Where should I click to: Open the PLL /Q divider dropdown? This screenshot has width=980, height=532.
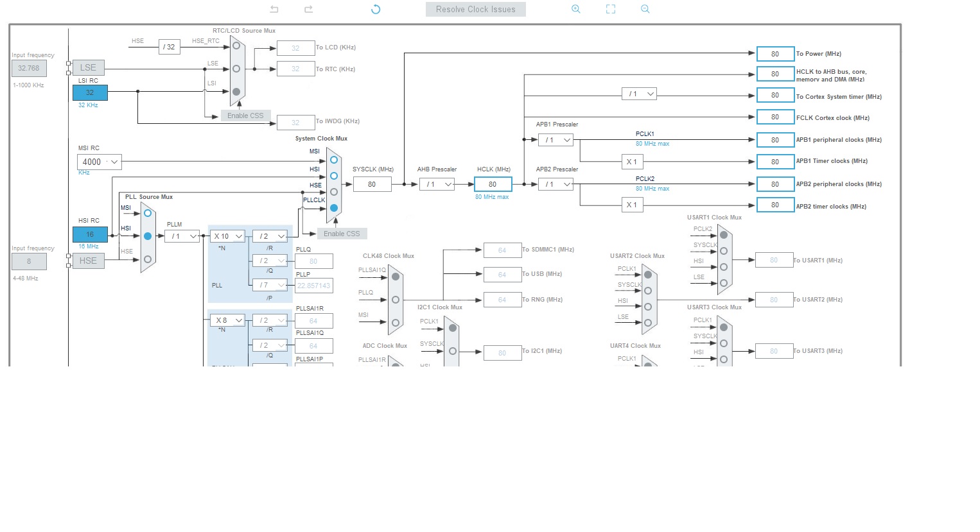click(x=270, y=261)
